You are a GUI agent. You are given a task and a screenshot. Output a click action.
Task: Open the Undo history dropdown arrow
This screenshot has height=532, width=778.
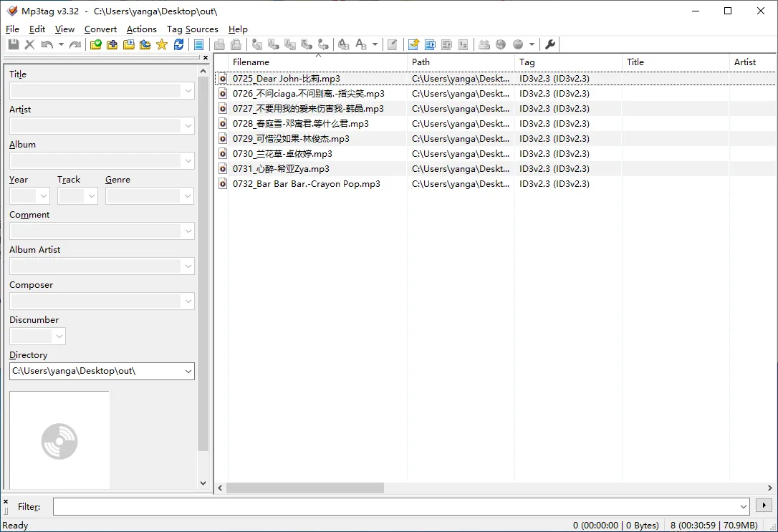point(61,44)
